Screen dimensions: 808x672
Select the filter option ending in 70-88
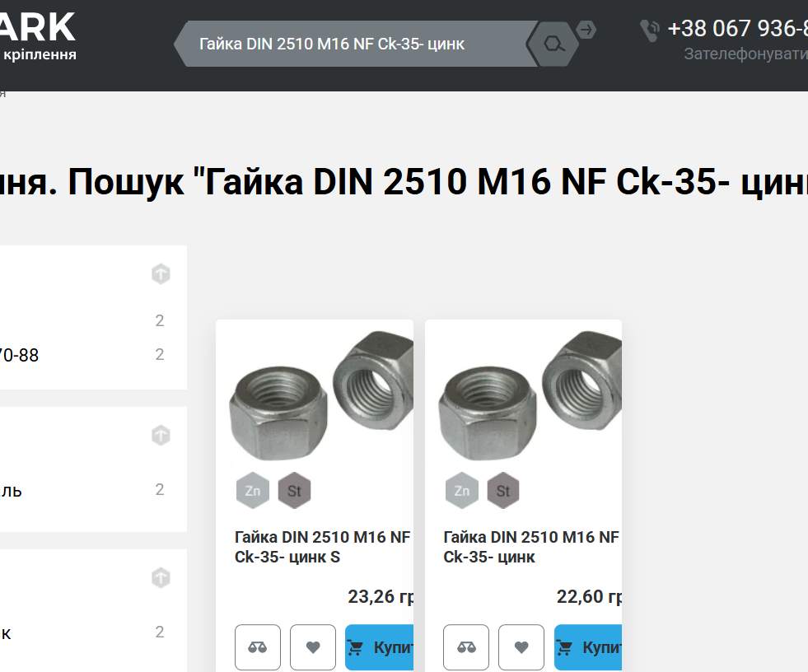pos(20,355)
